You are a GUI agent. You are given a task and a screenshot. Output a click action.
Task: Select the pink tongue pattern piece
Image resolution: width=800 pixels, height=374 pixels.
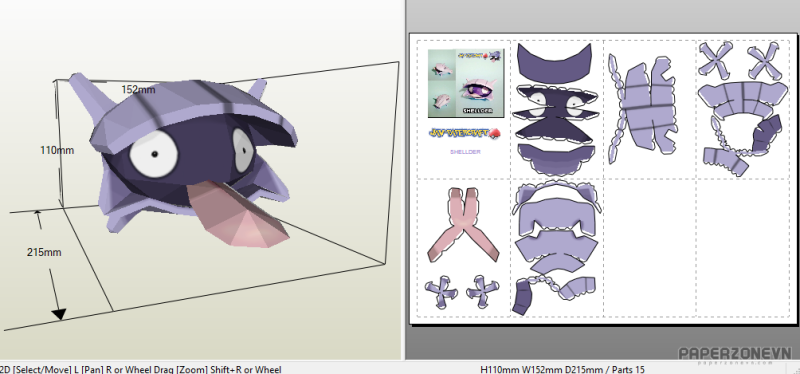pos(463,225)
